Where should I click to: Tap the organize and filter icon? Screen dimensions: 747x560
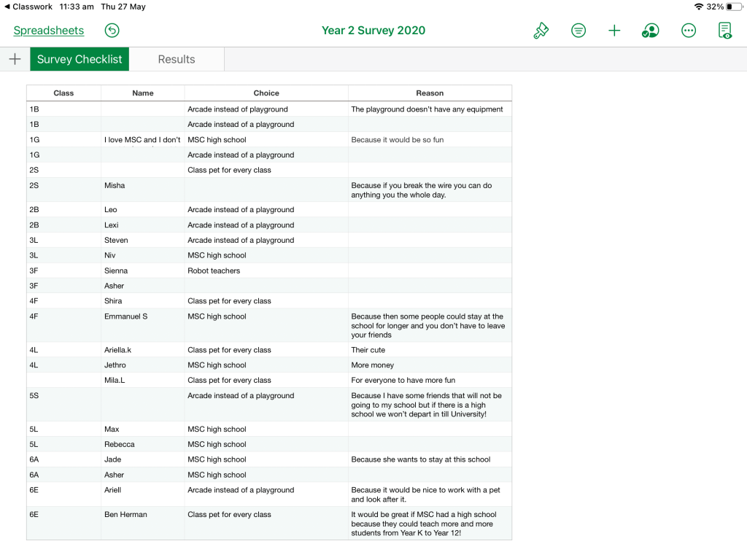tap(578, 31)
